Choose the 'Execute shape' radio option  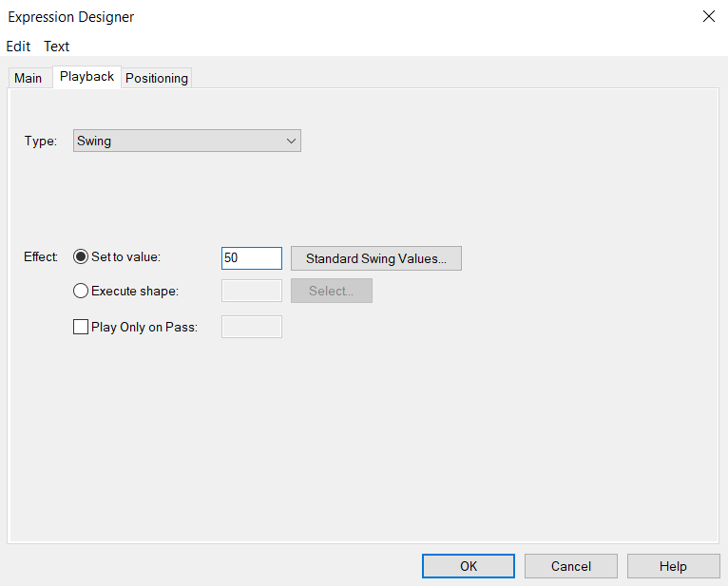[x=81, y=291]
